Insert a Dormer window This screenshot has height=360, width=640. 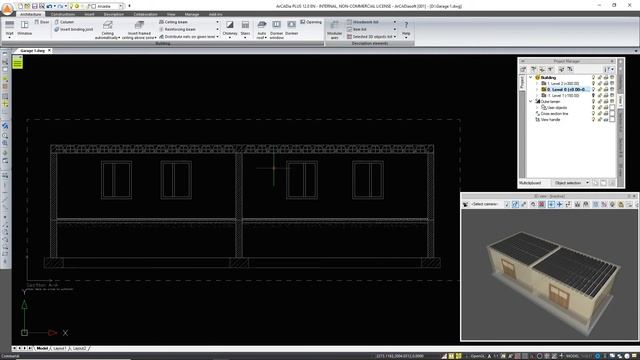[x=276, y=29]
